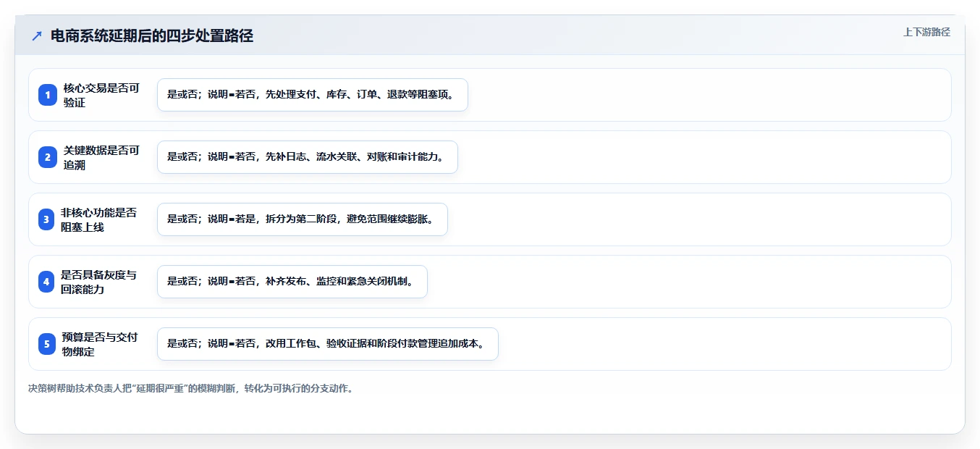Image resolution: width=980 pixels, height=449 pixels.
Task: Click the number 4 step badge
Action: [x=46, y=282]
